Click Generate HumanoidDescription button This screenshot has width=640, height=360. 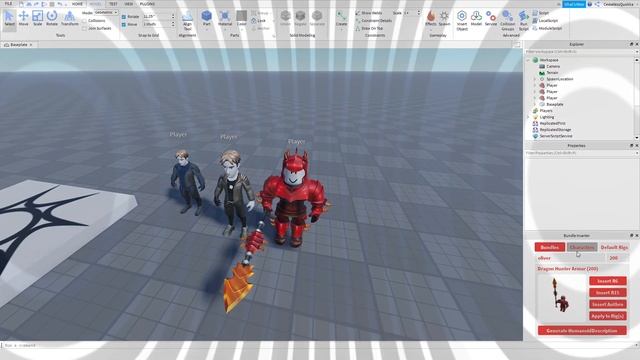tap(582, 331)
